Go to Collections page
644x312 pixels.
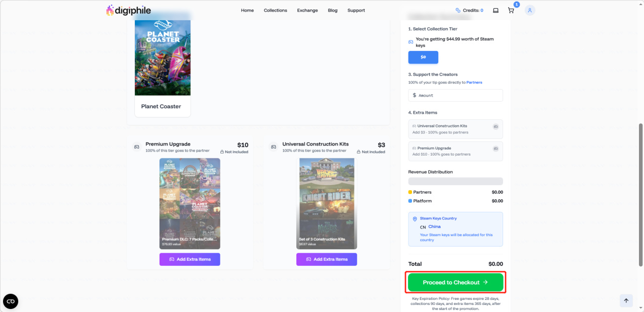click(x=275, y=10)
